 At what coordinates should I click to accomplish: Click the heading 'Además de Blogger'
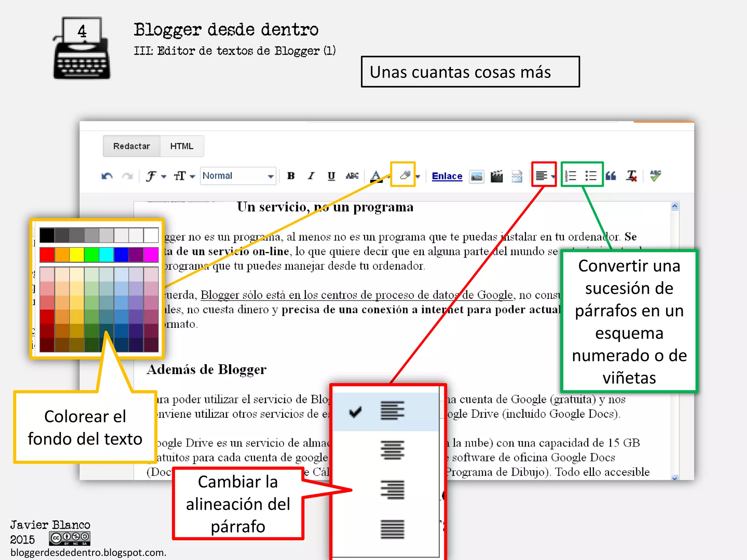206,370
